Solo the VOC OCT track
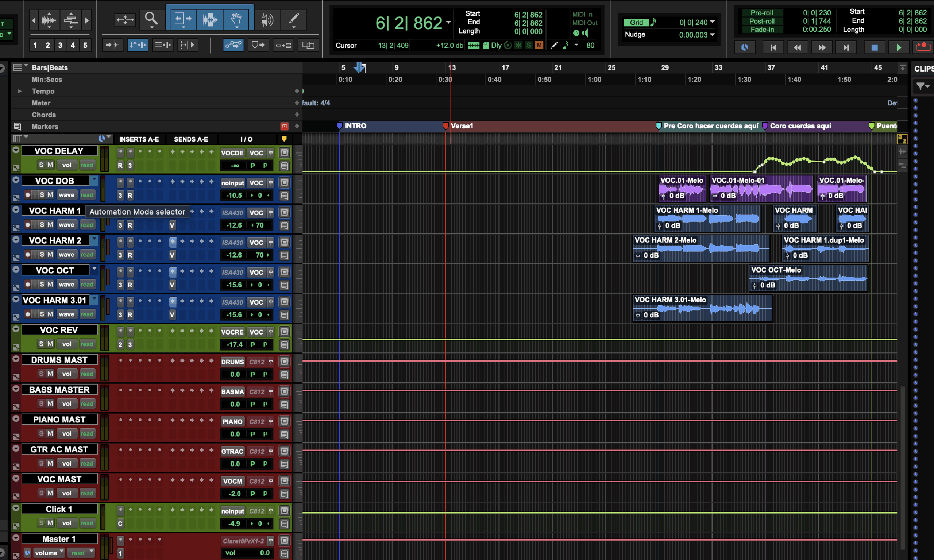Image resolution: width=934 pixels, height=560 pixels. click(x=42, y=284)
